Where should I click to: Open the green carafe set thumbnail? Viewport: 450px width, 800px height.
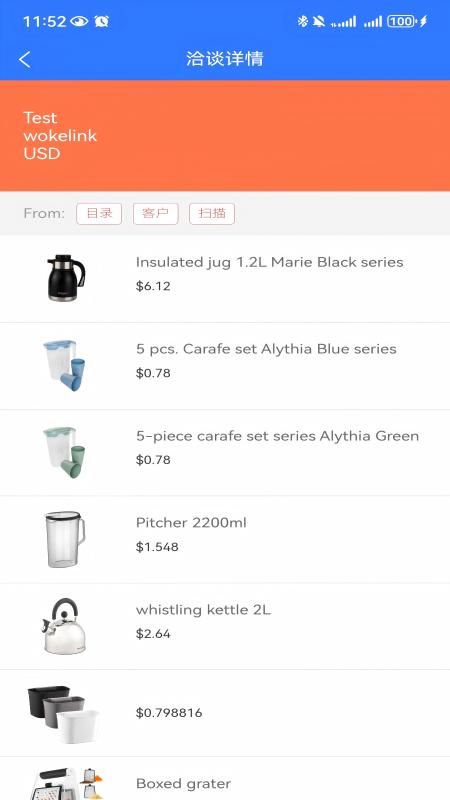click(x=64, y=453)
